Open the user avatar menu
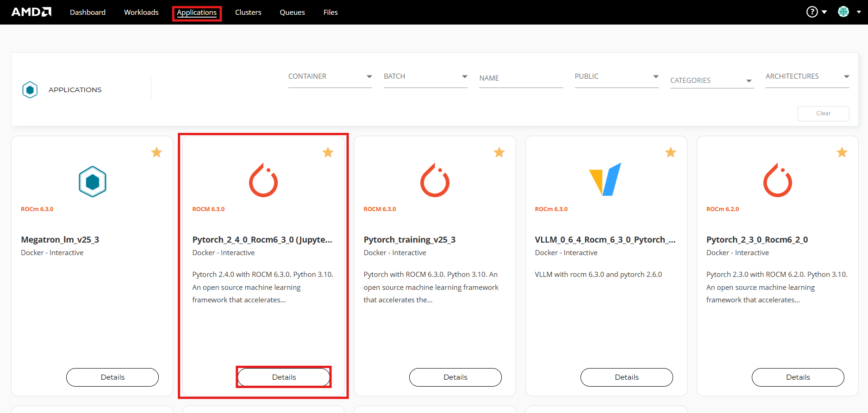Screen dimensions: 868x413 [x=843, y=12]
